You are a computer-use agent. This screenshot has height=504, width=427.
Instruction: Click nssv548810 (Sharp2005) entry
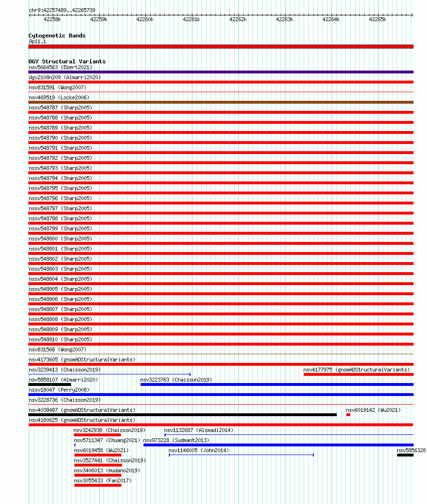coord(60,339)
